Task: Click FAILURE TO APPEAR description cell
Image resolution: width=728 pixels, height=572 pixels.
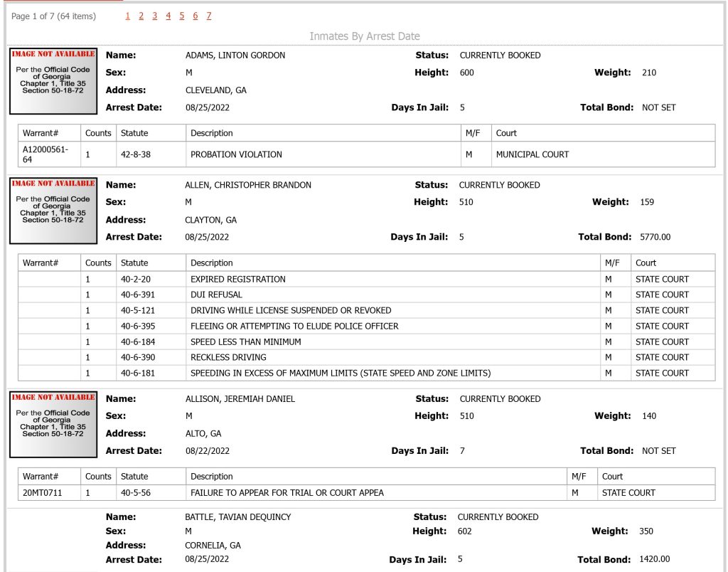Action: coord(376,492)
